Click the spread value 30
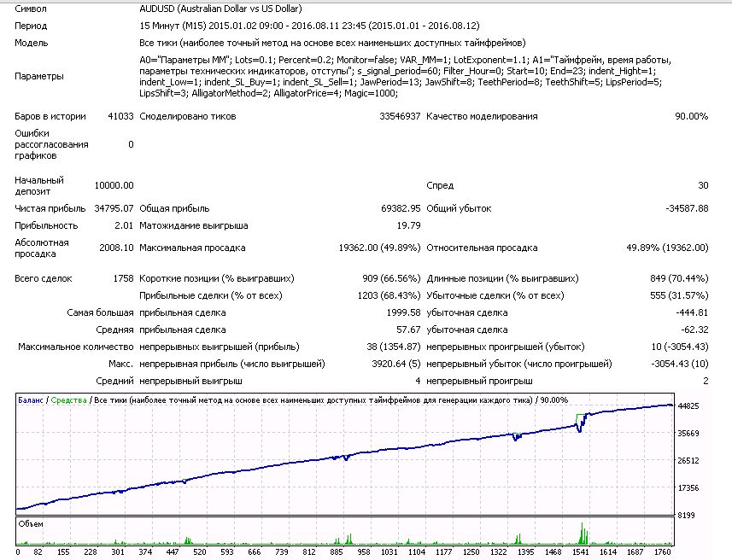Screen dimensions: 732x560 pyautogui.click(x=703, y=185)
